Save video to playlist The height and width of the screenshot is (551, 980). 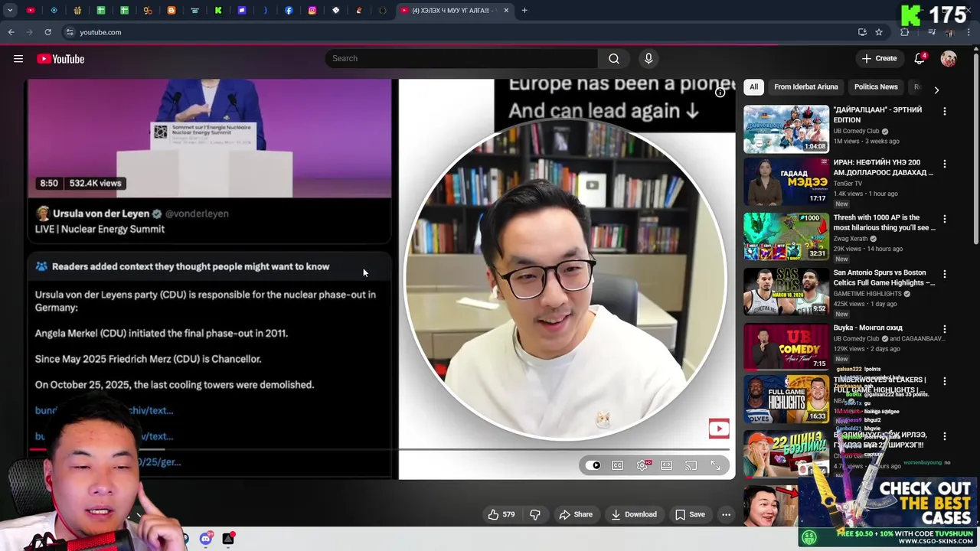[690, 514]
